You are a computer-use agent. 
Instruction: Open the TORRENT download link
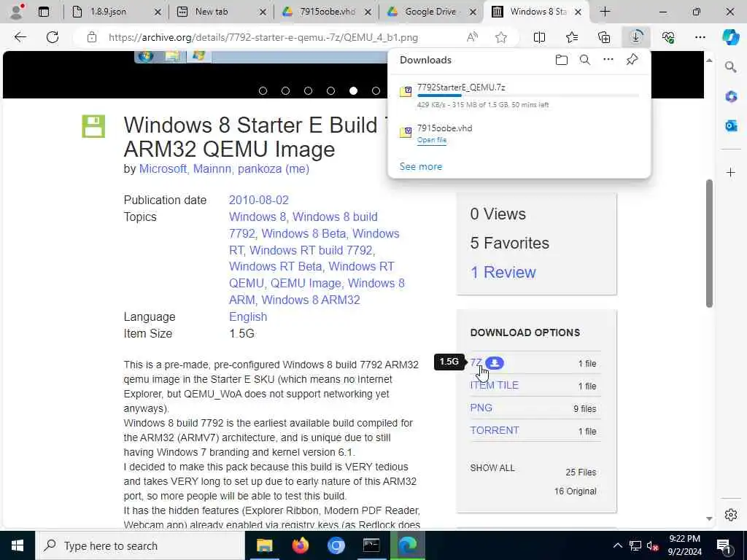pos(495,430)
